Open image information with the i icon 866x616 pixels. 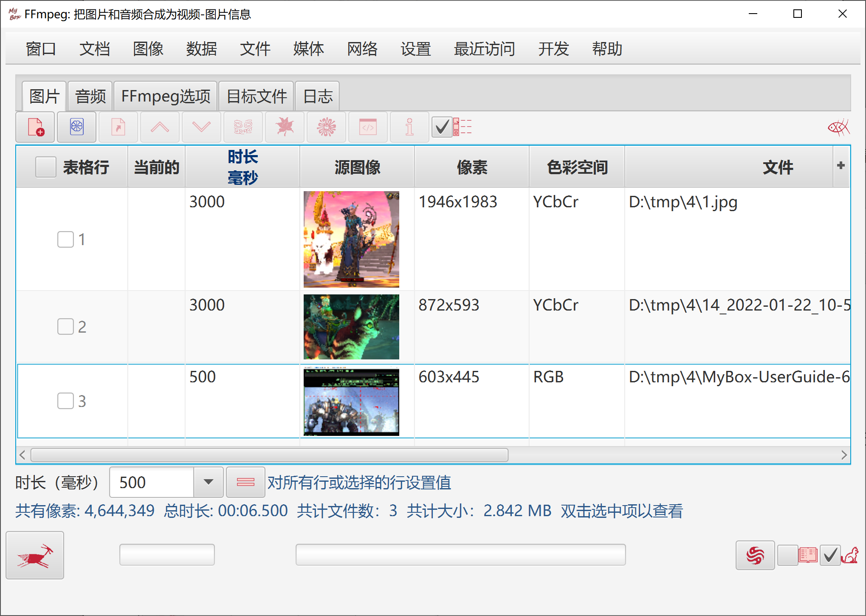409,127
